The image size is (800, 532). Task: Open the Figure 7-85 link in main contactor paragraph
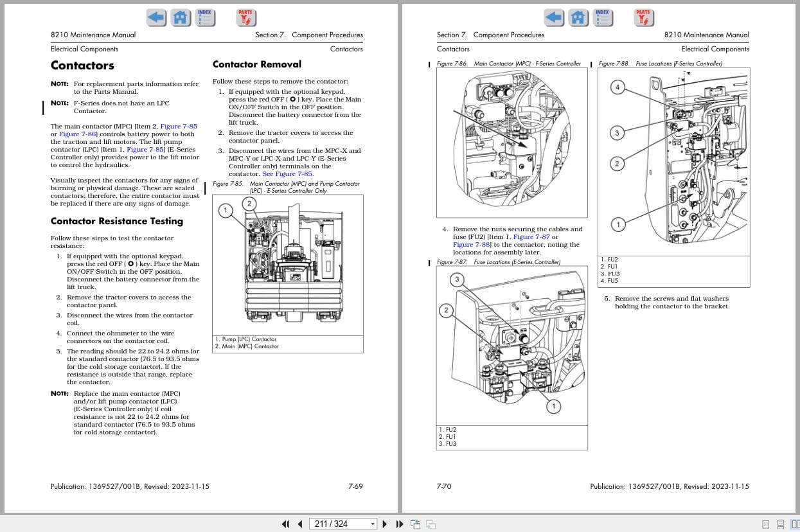click(x=179, y=127)
